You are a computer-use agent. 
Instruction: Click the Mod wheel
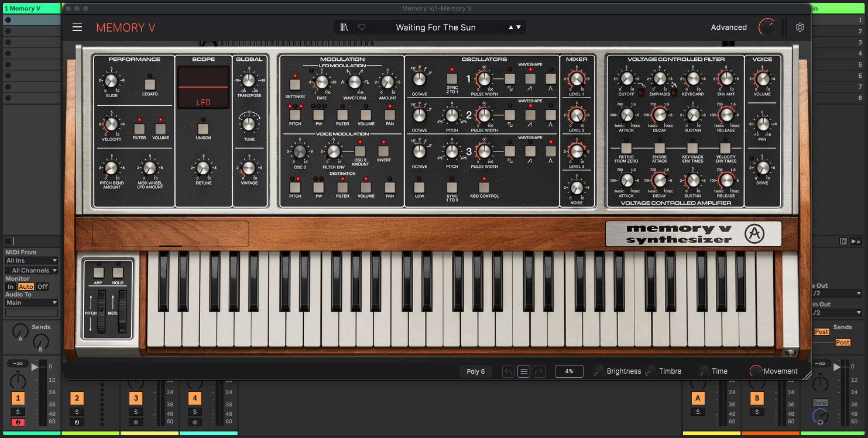122,312
